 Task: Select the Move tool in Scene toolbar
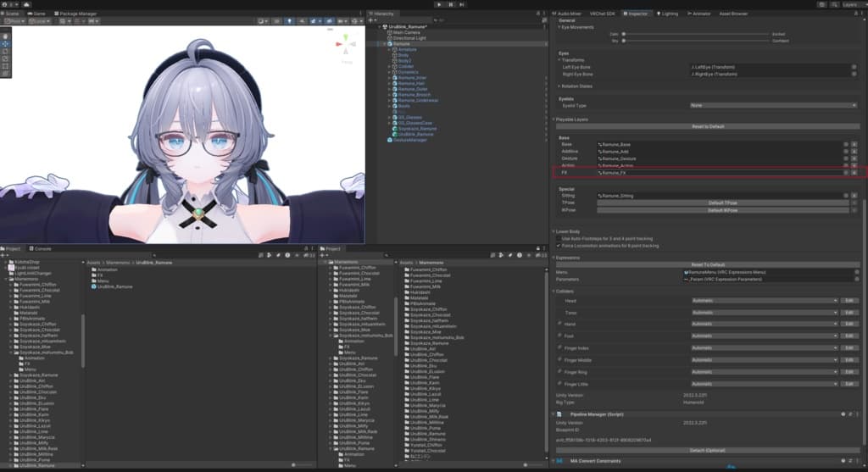6,44
